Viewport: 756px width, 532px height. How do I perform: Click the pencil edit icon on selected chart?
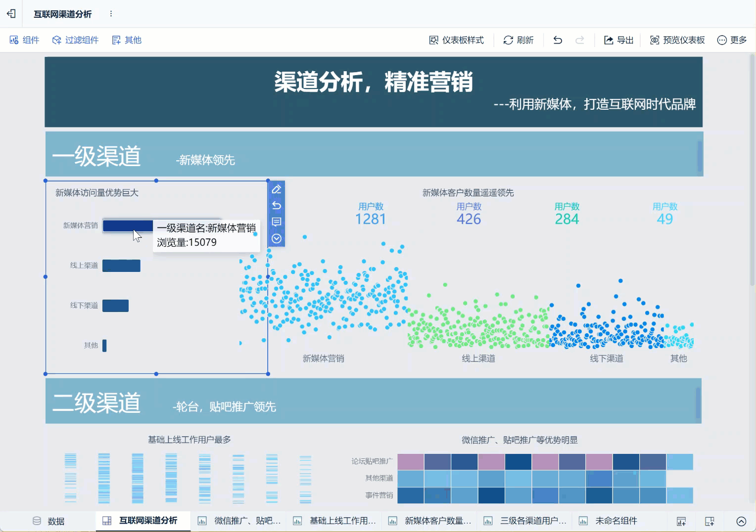coord(277,189)
